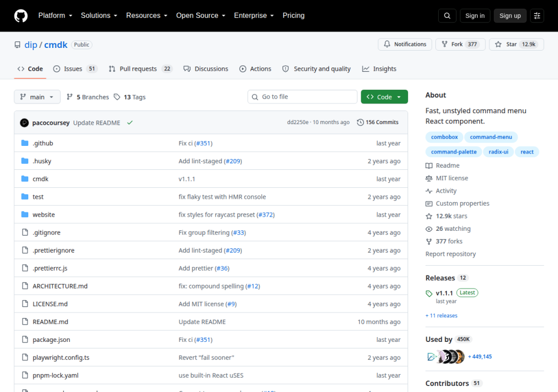Open the dip owner link
The height and width of the screenshot is (392, 558).
click(x=31, y=45)
